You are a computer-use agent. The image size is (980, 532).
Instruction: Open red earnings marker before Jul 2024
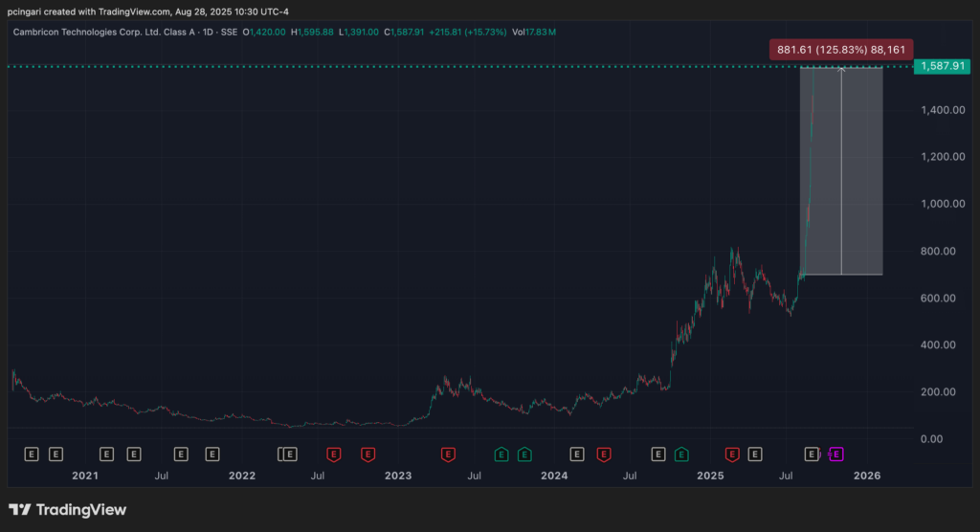(604, 454)
